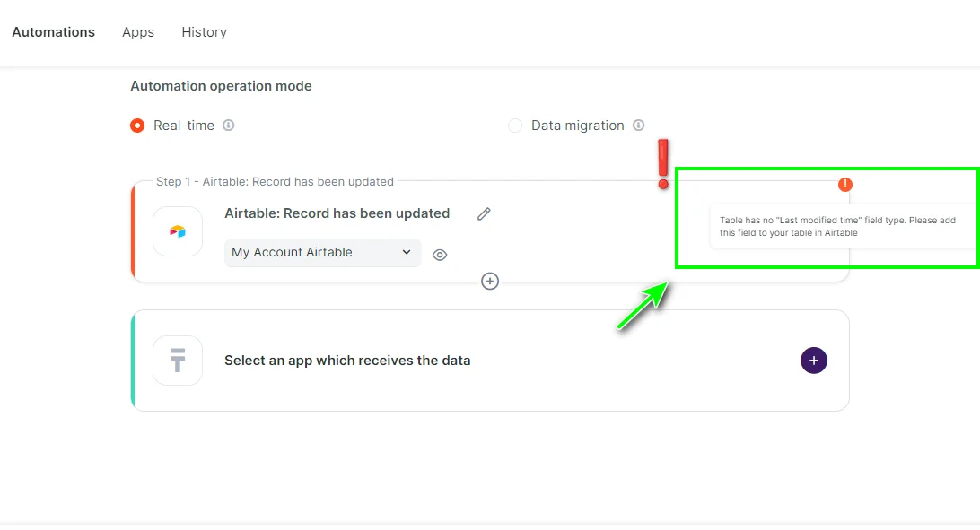Go to the History tab

[204, 32]
